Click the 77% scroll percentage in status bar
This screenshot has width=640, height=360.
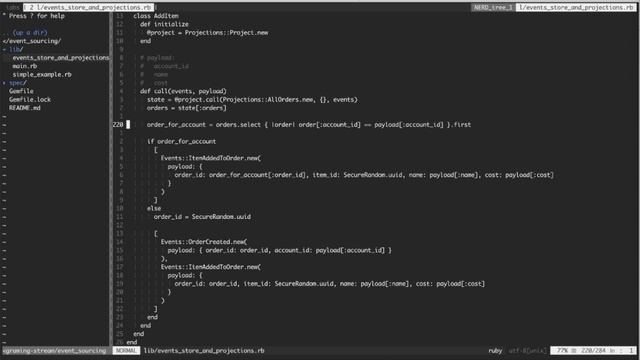click(x=562, y=351)
